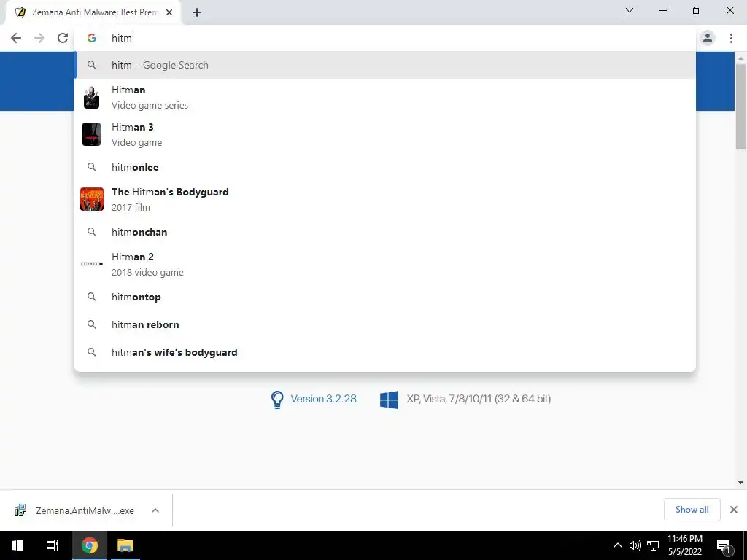Click the lightbulb icon near version
Screen dimensions: 747x560
[x=277, y=400]
